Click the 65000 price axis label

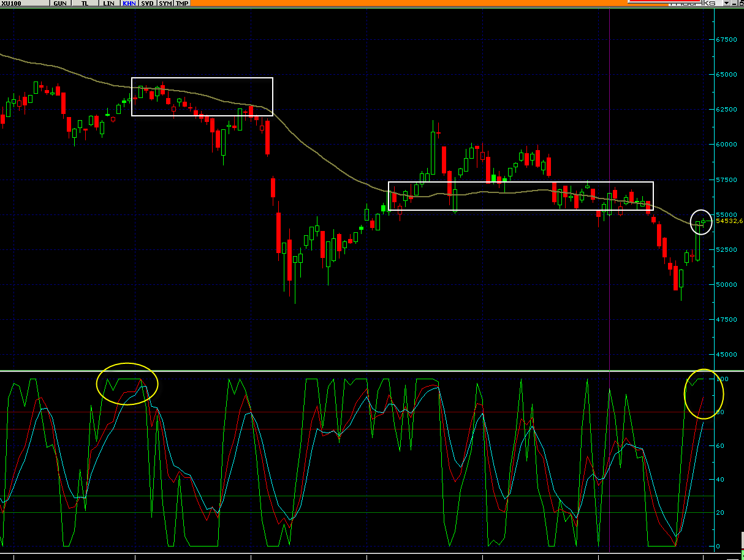click(726, 74)
